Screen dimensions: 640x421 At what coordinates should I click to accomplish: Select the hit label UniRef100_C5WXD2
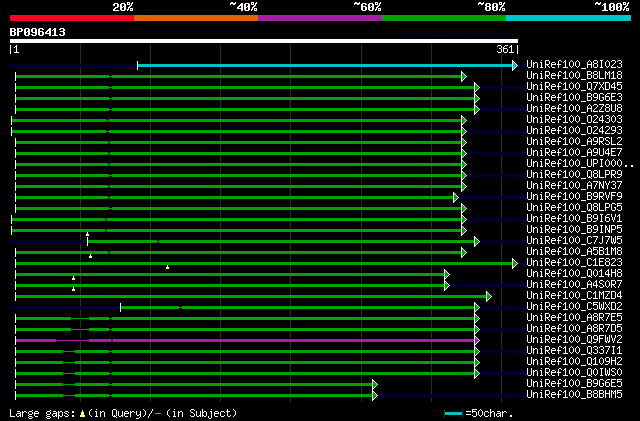(x=574, y=307)
